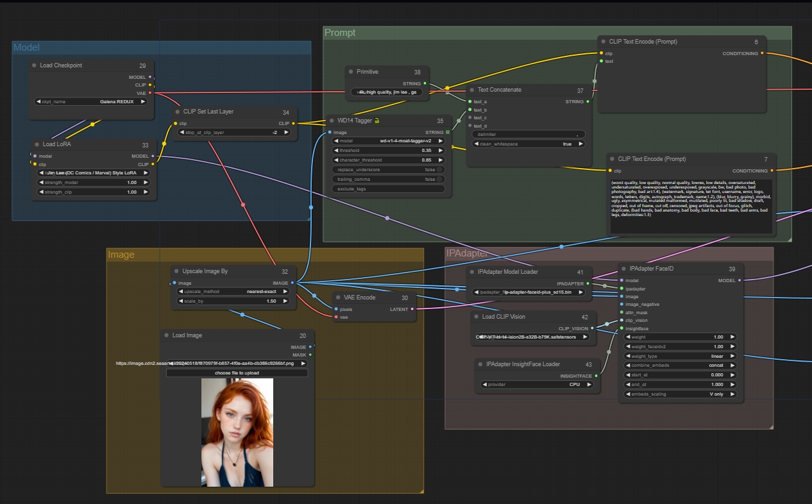Collapse the CLIP Set Last Layer node via its dot
The width and height of the screenshot is (812, 504).
178,112
